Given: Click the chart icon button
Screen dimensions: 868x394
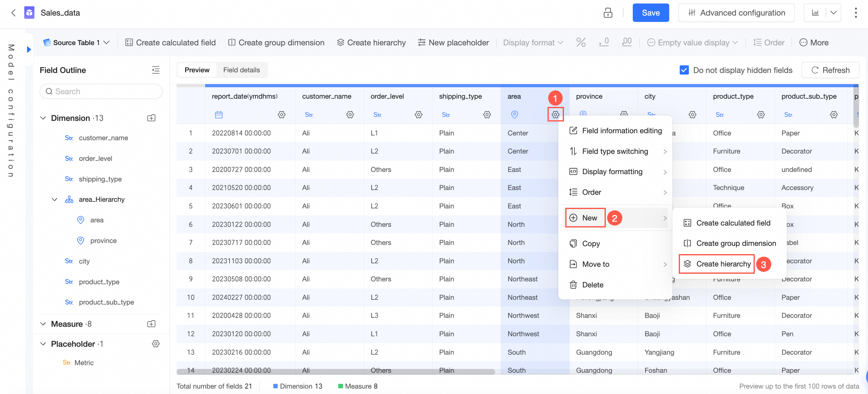Looking at the screenshot, I should click(815, 13).
